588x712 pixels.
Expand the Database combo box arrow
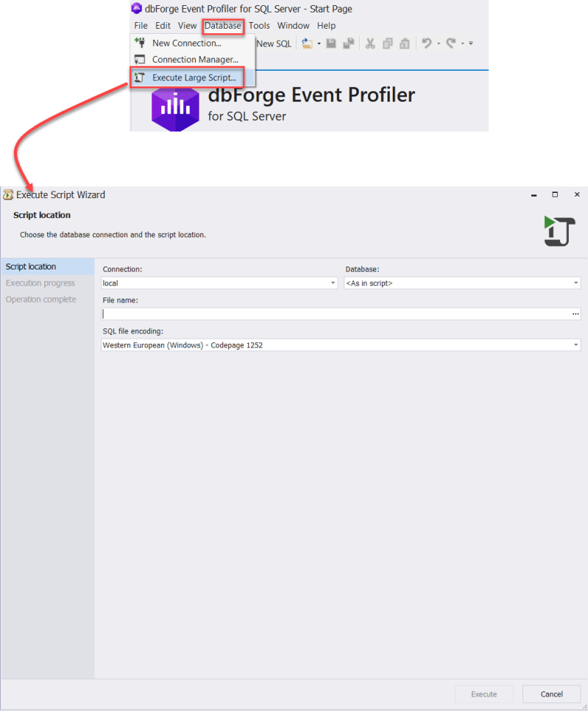575,283
